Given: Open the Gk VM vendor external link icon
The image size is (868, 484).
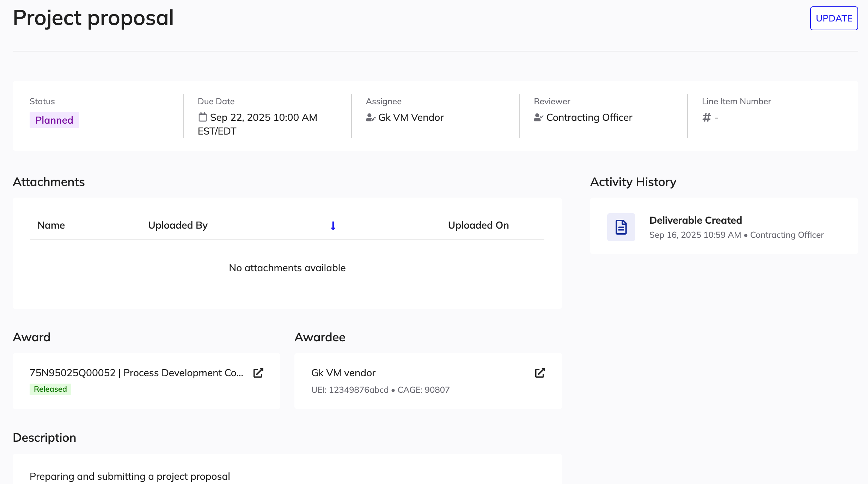Looking at the screenshot, I should 540,373.
